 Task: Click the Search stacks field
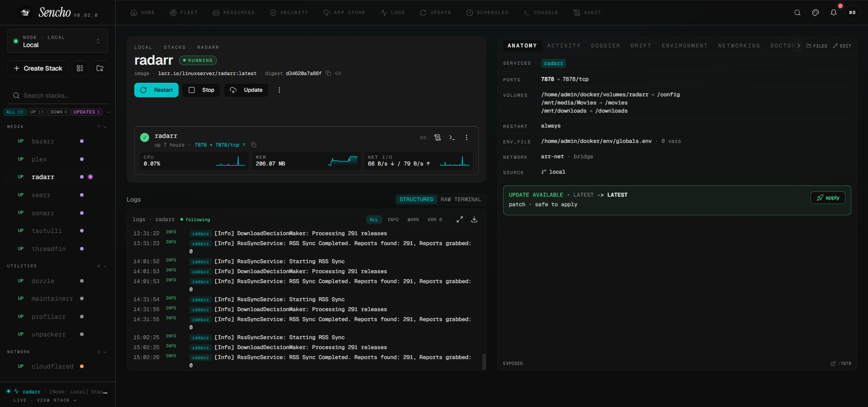[58, 95]
